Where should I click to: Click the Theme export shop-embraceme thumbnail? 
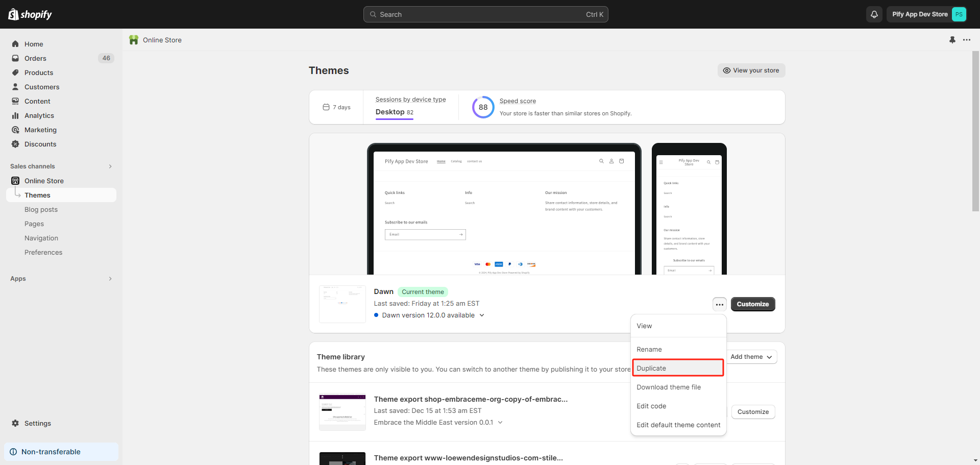point(342,412)
